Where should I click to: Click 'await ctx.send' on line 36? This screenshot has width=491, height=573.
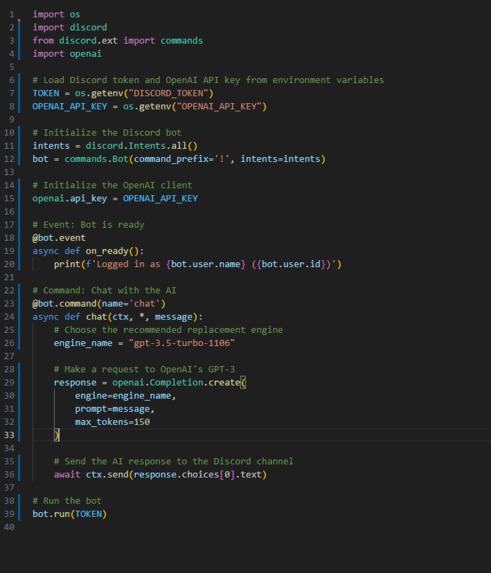[x=91, y=475]
